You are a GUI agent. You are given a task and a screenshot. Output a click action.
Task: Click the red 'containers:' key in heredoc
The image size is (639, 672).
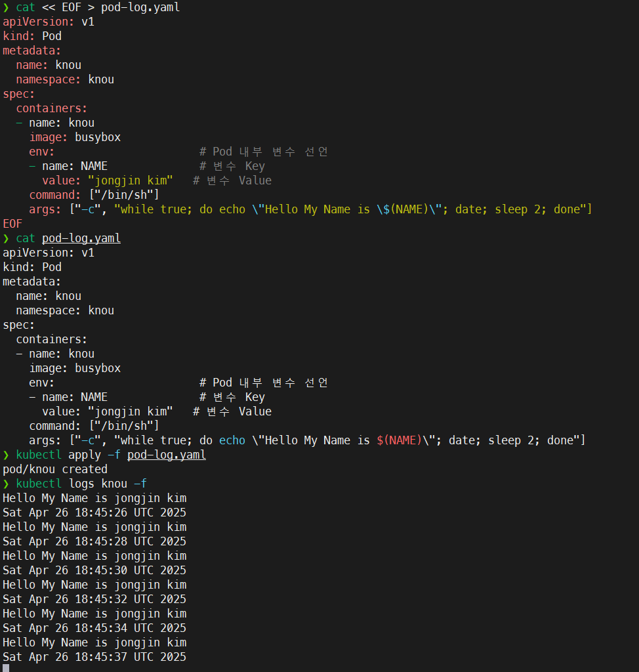click(51, 108)
